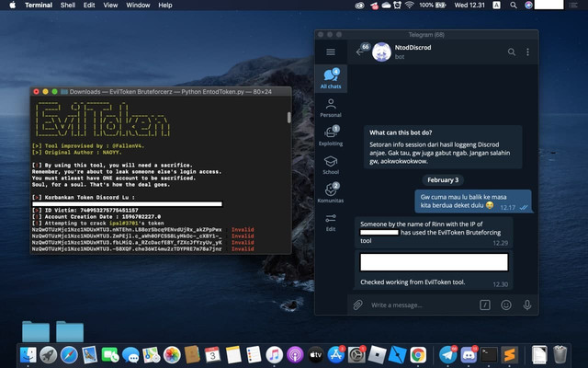This screenshot has width=588, height=368.
Task: Open Music from the Dock
Action: point(275,355)
